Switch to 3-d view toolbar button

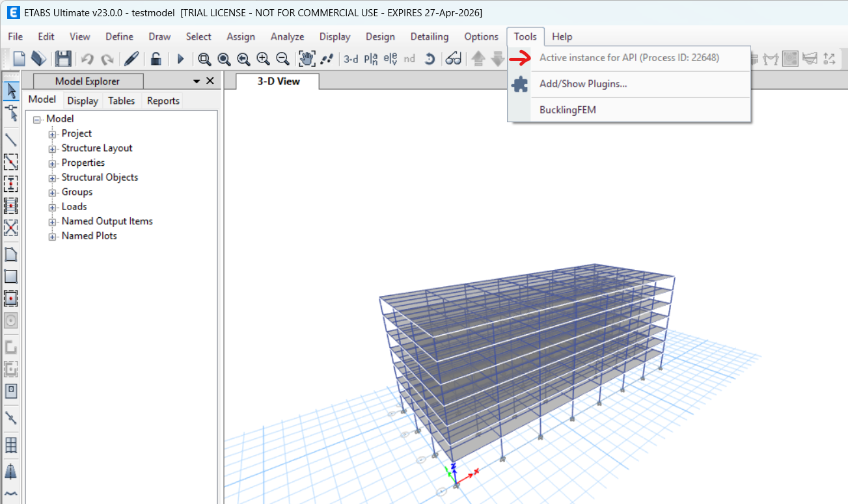coord(351,59)
